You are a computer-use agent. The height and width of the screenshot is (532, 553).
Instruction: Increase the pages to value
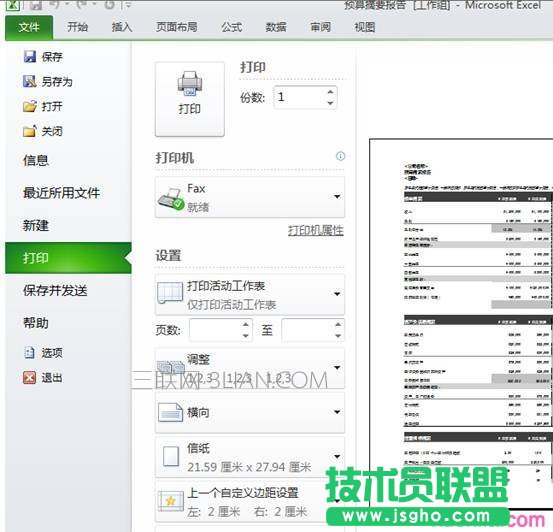[338, 325]
